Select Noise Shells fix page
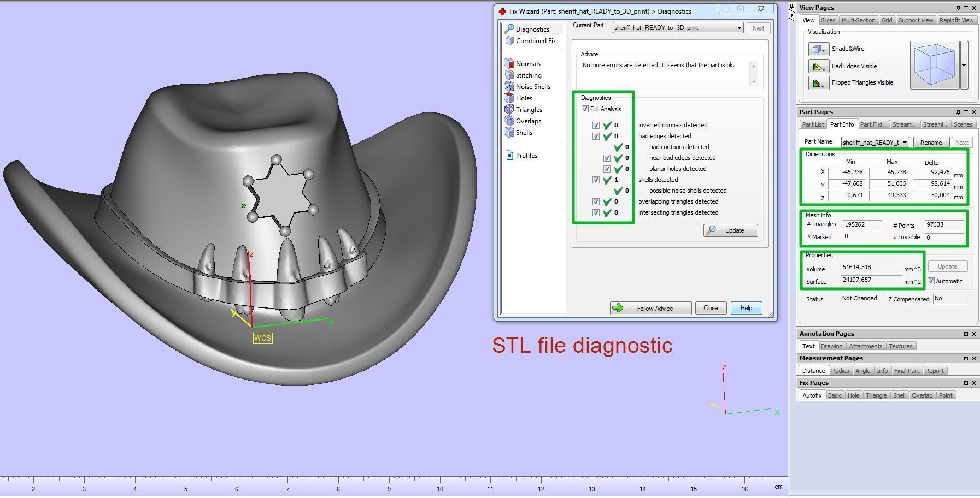The image size is (980, 498). (527, 87)
